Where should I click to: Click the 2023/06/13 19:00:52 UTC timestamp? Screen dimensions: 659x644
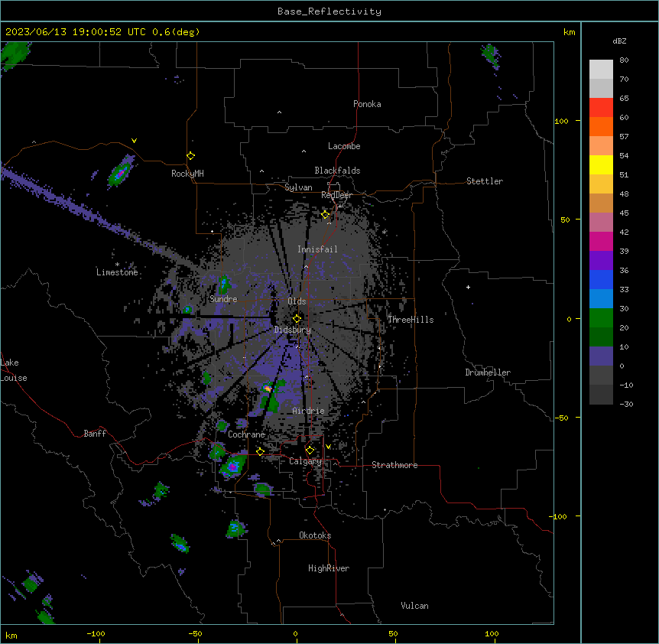pyautogui.click(x=75, y=32)
